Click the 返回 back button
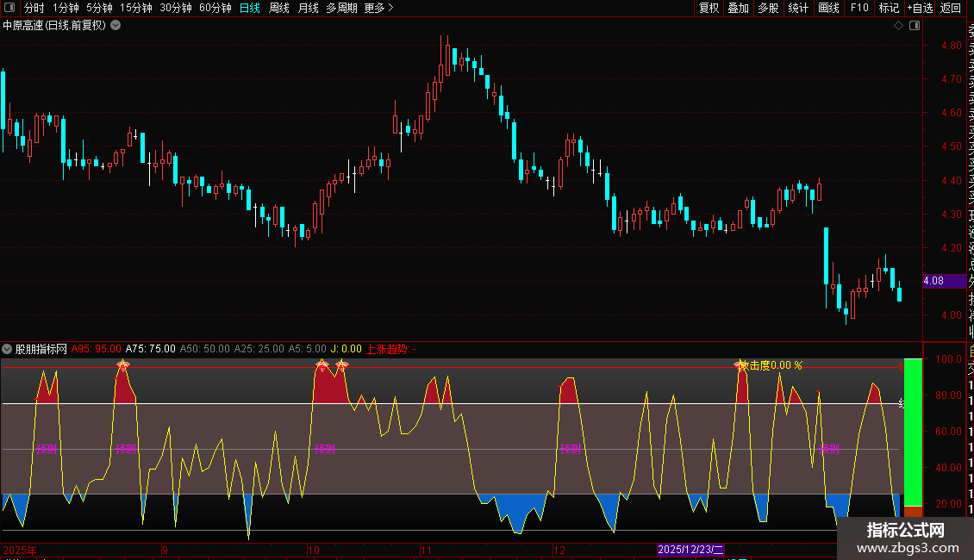This screenshot has width=974, height=560. pyautogui.click(x=951, y=8)
